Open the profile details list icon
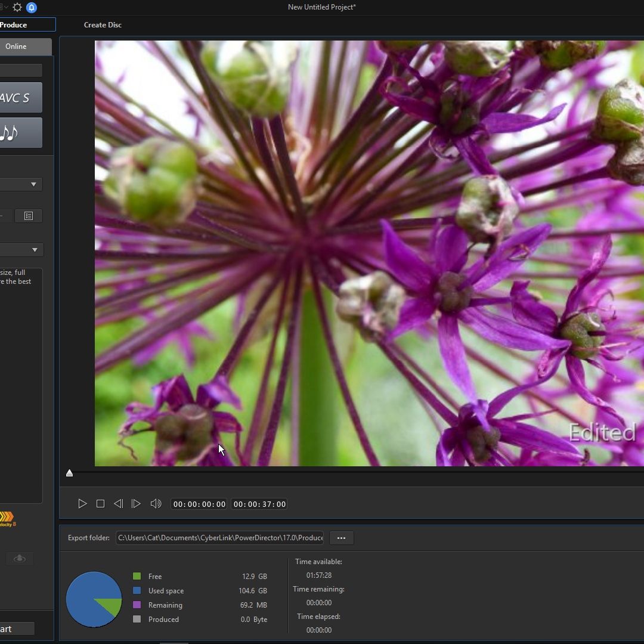This screenshot has width=644, height=644. pyautogui.click(x=29, y=216)
